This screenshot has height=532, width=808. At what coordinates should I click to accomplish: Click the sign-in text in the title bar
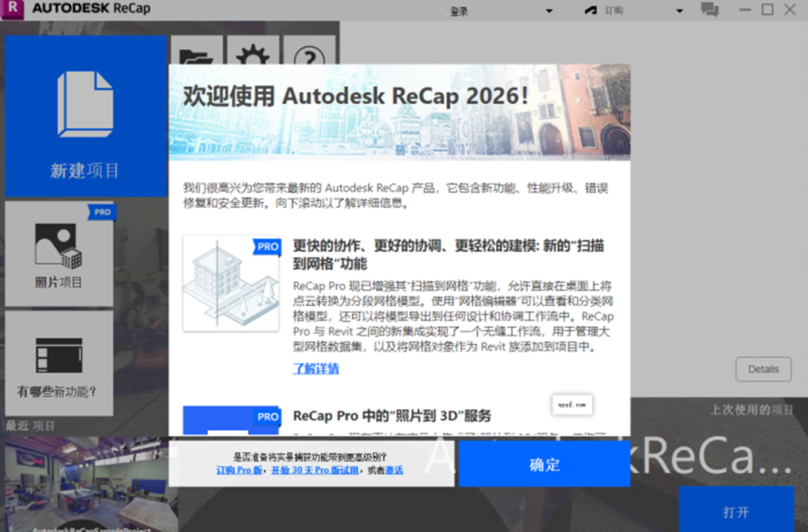(459, 11)
